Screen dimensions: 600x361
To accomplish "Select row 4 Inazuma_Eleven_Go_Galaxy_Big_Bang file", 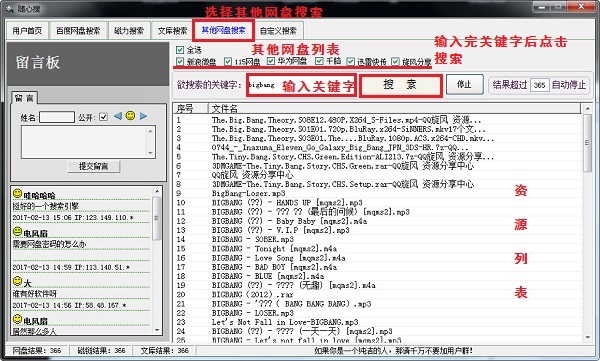I will point(377,147).
